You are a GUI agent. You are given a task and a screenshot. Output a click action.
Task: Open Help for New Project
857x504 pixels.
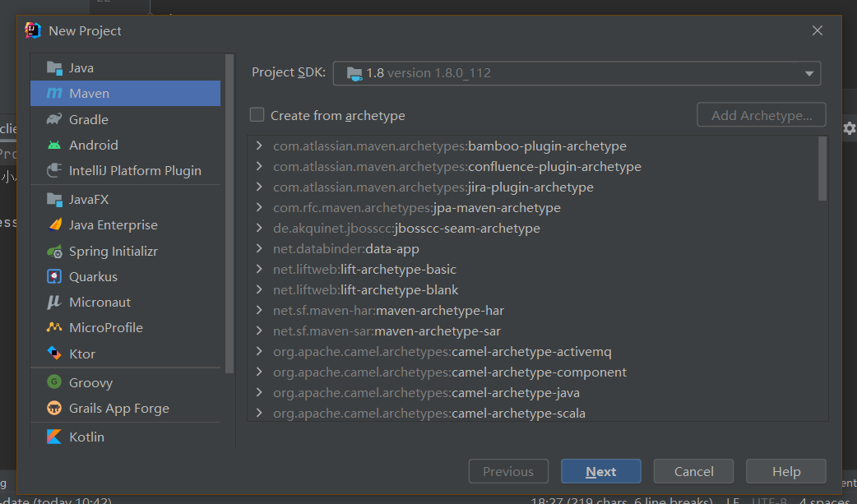point(786,471)
